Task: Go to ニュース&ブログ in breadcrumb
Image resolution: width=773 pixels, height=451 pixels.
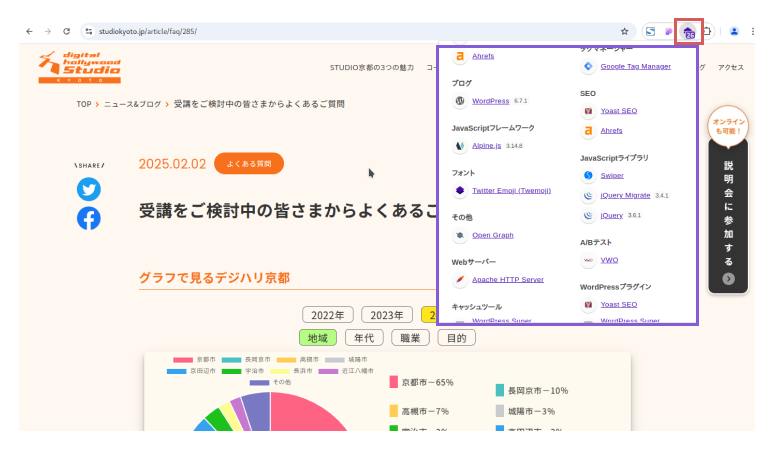Action: pos(132,104)
